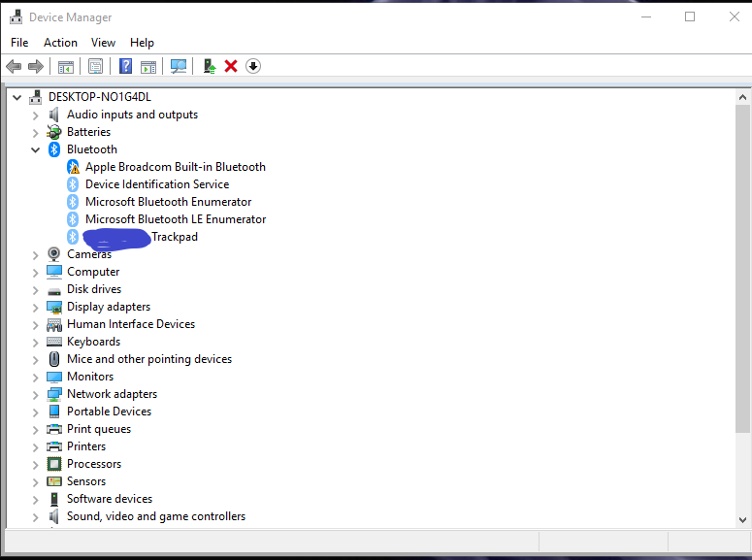
Task: Expand the Printers category arrow
Action: tap(35, 447)
